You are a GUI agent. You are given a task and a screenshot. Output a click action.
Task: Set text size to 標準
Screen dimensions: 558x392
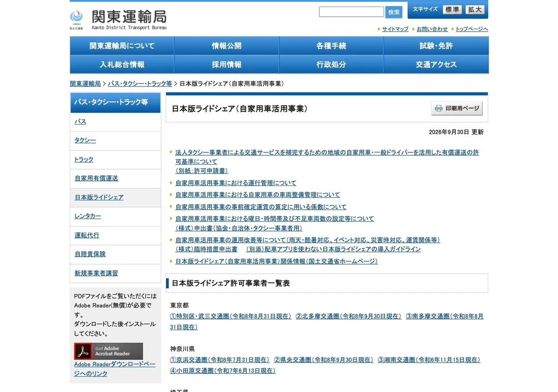tap(452, 9)
